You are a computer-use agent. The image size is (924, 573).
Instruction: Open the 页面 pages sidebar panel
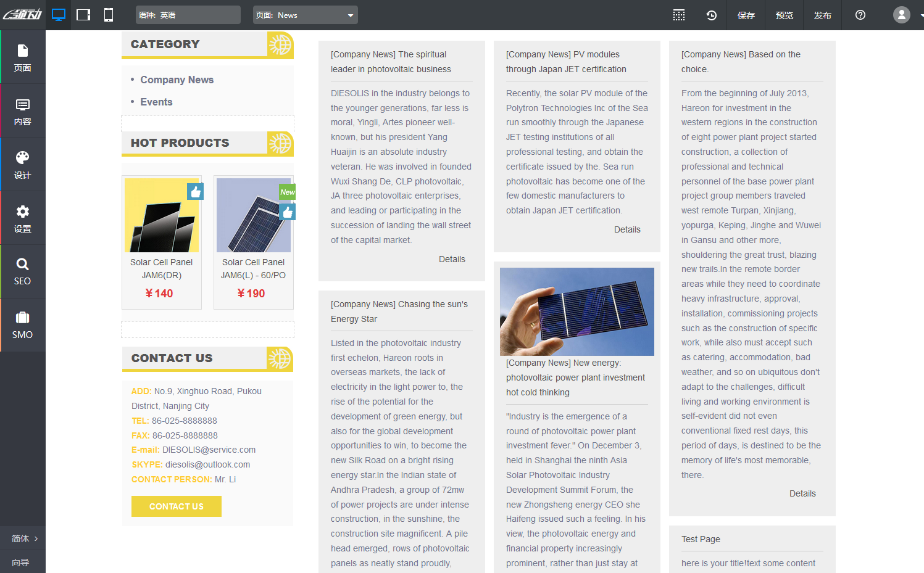(x=23, y=57)
